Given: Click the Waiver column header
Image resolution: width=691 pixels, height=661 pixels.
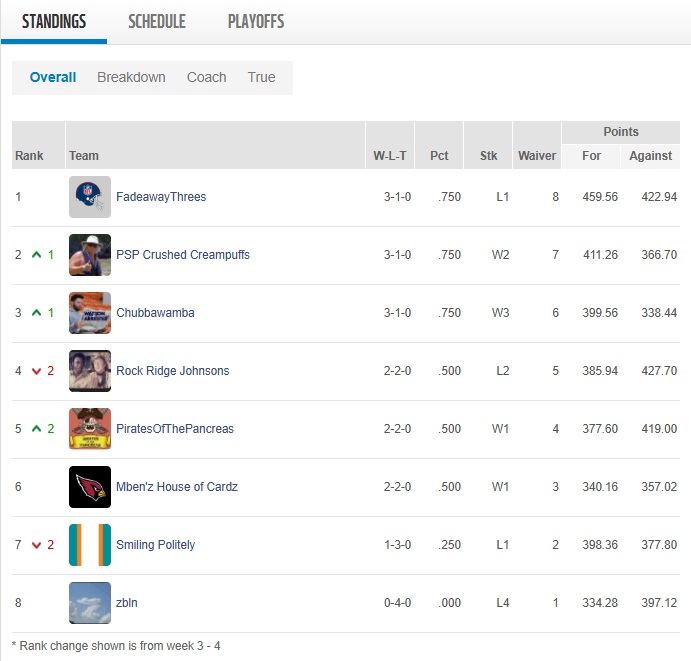Looking at the screenshot, I should [537, 156].
